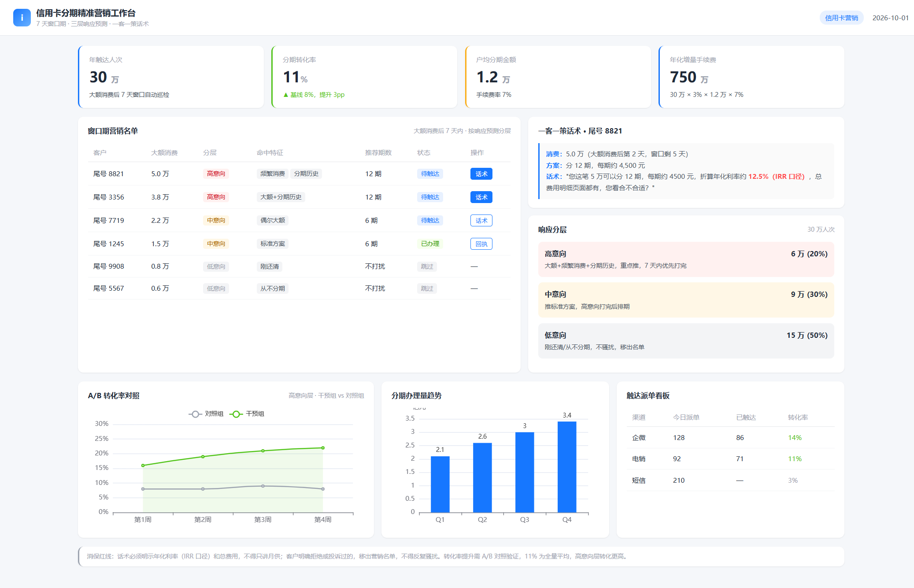Click 短信 channel 今日派单 210

coord(679,481)
